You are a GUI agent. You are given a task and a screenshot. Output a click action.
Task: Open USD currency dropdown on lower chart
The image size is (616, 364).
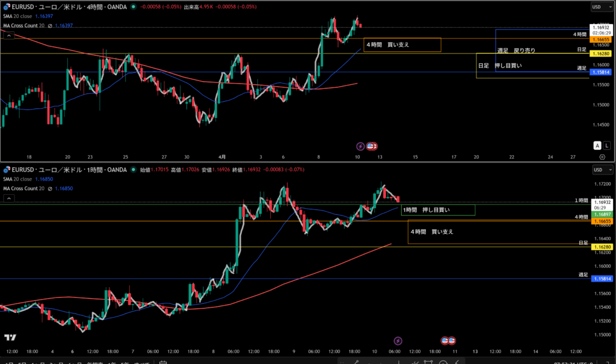coord(599,170)
